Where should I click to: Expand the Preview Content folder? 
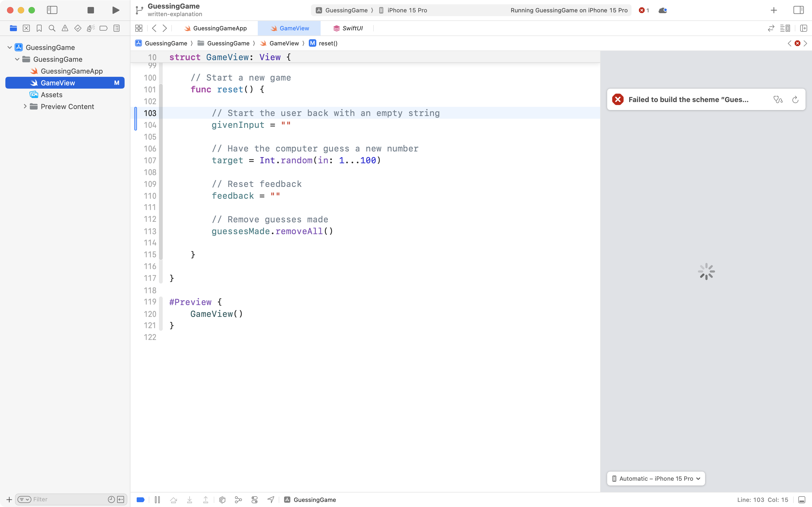[25, 106]
